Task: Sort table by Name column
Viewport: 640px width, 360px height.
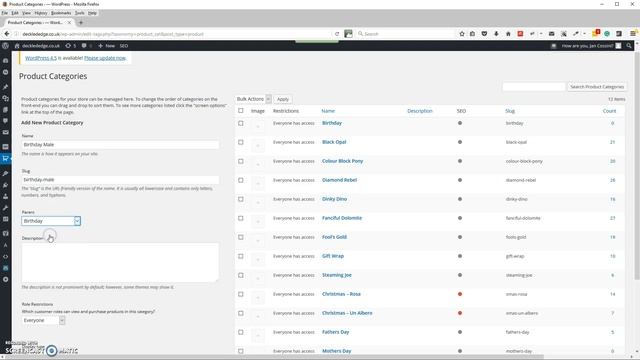Action: pyautogui.click(x=328, y=111)
